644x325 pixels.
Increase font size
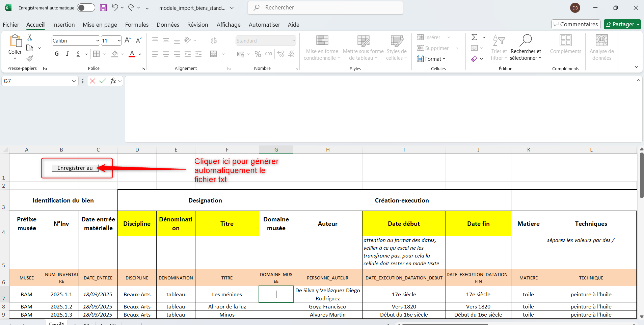[x=128, y=40]
